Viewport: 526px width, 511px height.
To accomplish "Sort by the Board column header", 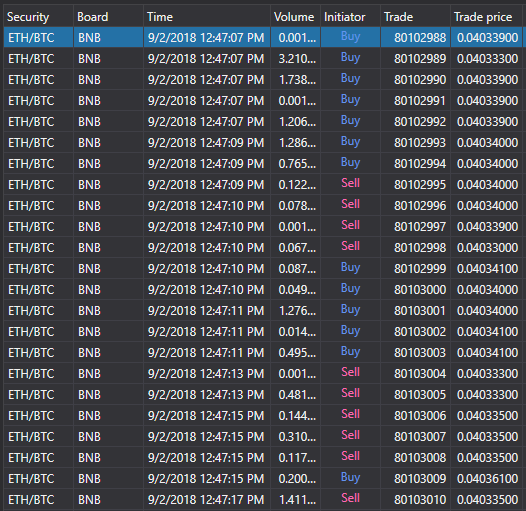I will (x=108, y=17).
